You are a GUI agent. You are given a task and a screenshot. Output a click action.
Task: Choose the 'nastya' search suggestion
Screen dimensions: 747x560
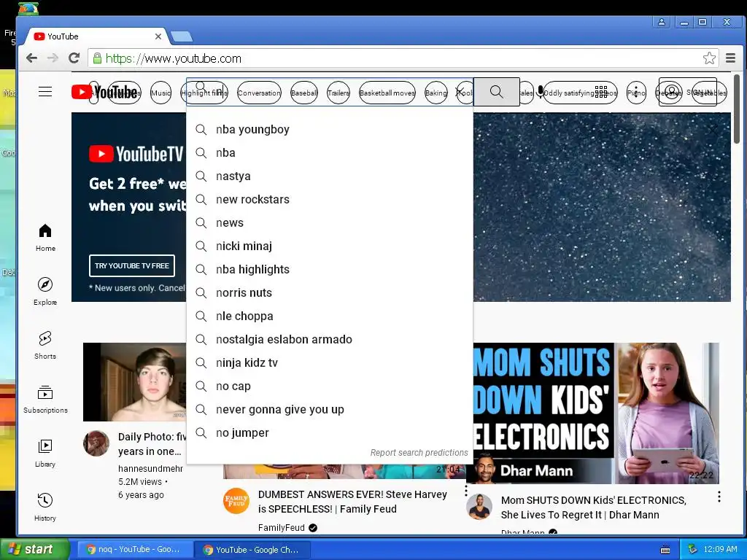pyautogui.click(x=330, y=176)
